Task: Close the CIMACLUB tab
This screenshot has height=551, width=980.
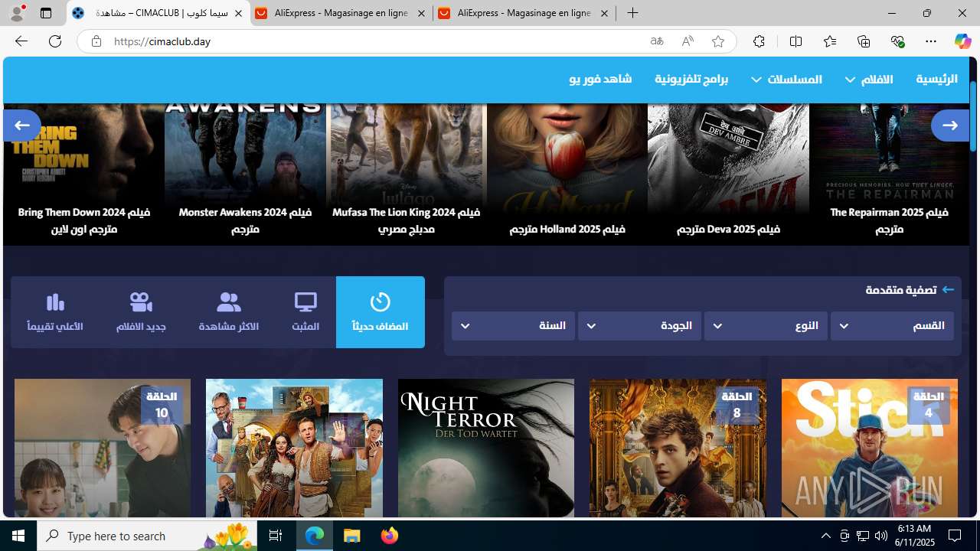Action: 238,14
